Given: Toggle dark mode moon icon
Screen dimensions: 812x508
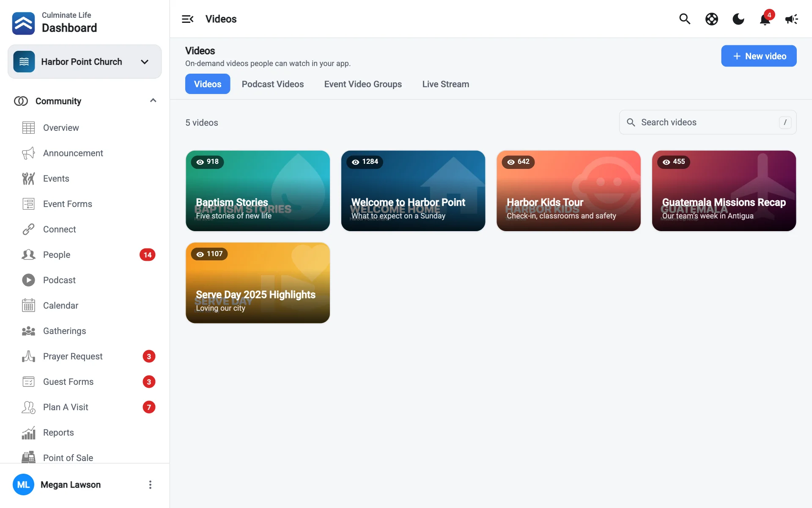Looking at the screenshot, I should coord(738,19).
